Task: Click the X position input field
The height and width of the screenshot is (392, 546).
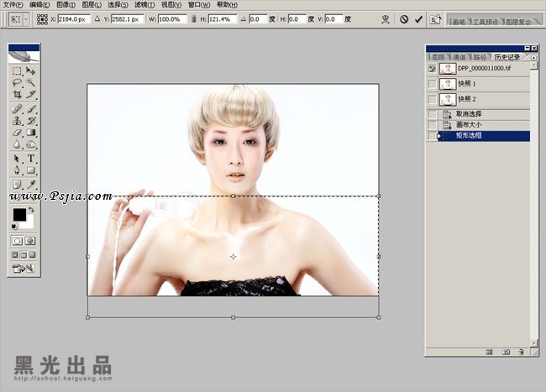Action: click(74, 18)
